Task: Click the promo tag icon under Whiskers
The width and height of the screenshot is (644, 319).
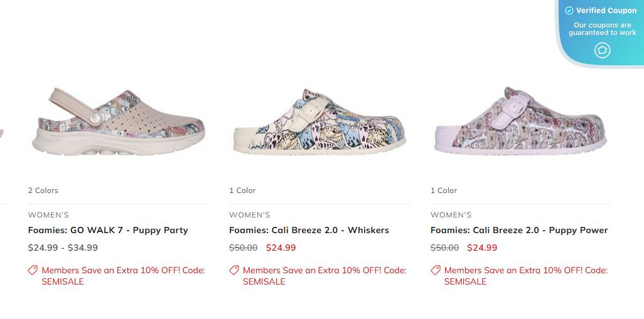Action: click(x=234, y=270)
